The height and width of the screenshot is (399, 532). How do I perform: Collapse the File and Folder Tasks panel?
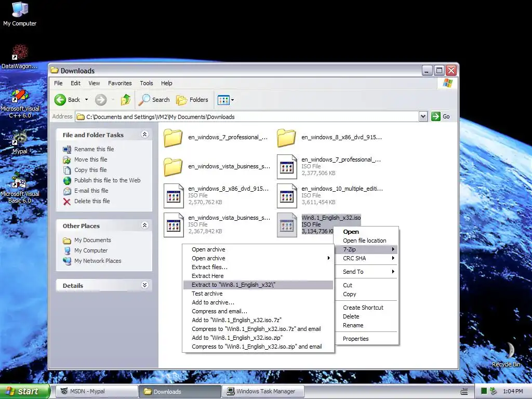tap(144, 135)
